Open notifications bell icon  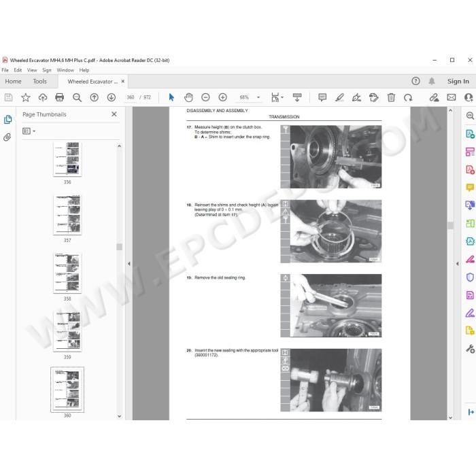pyautogui.click(x=432, y=81)
